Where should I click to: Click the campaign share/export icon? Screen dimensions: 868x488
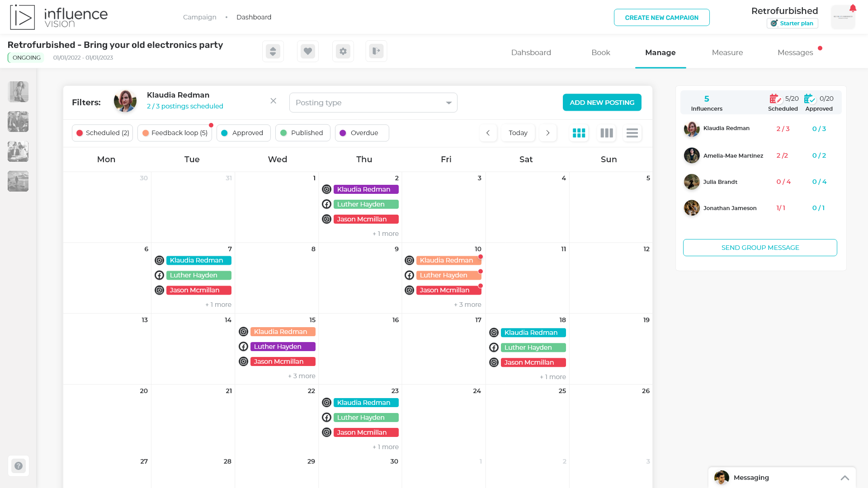(x=376, y=51)
